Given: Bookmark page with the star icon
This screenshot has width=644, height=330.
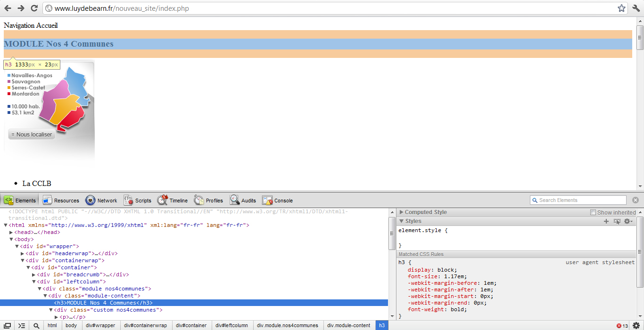Looking at the screenshot, I should [x=621, y=8].
